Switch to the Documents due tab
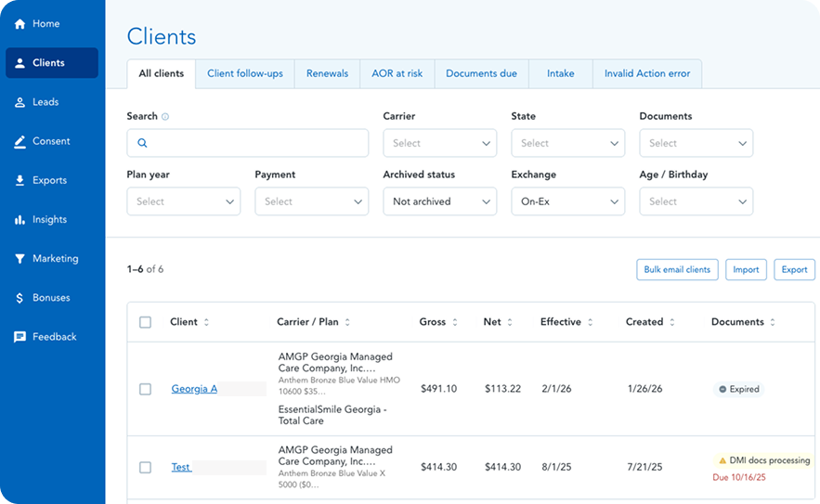The height and width of the screenshot is (504, 820). pos(481,73)
